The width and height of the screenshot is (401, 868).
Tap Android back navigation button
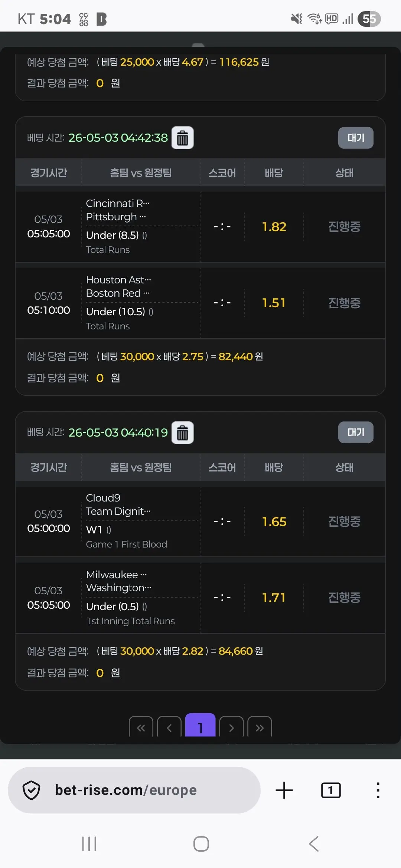coord(314,844)
